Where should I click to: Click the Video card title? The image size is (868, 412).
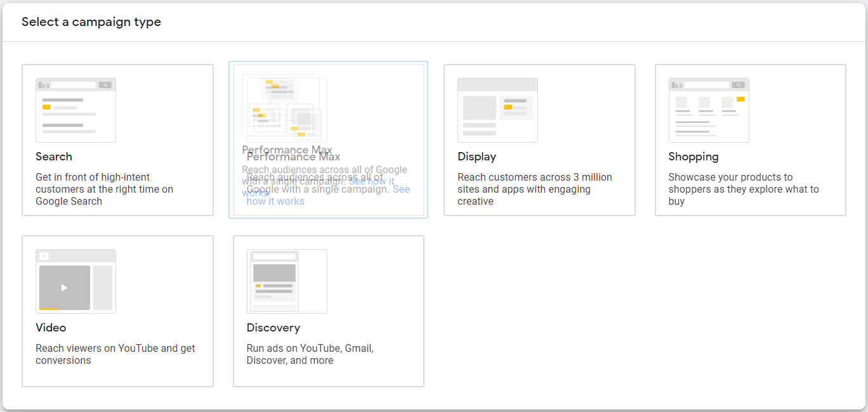pos(51,328)
